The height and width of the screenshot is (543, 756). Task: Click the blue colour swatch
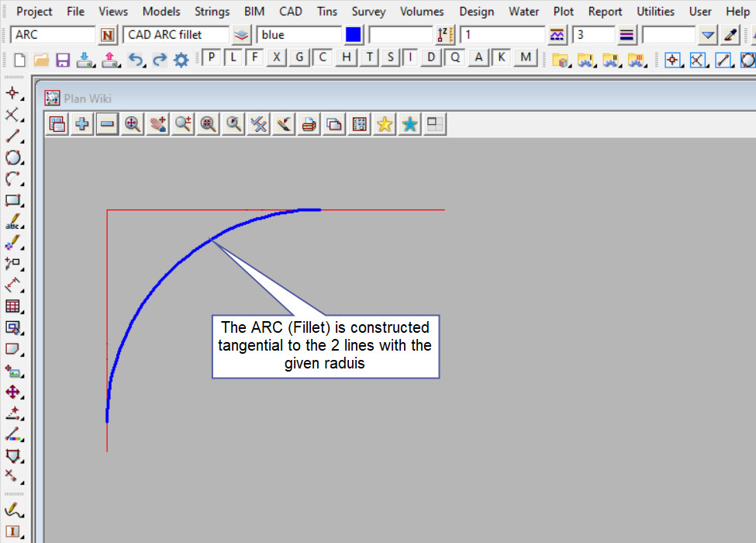coord(354,35)
